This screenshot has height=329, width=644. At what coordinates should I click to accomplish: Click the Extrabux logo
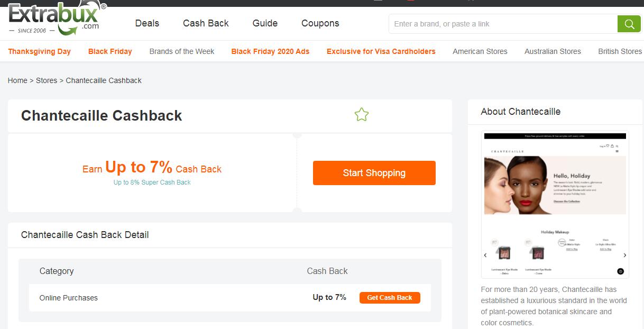pyautogui.click(x=56, y=18)
